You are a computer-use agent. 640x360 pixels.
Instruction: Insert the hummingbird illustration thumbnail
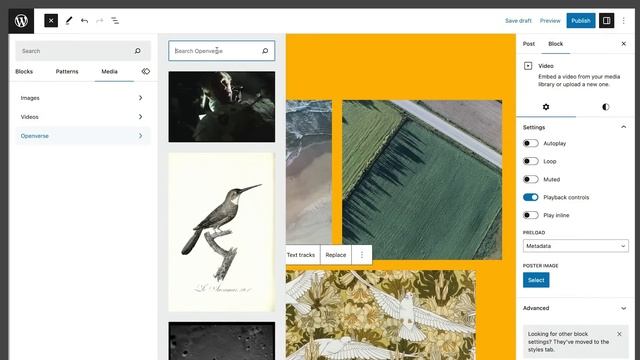pos(222,232)
